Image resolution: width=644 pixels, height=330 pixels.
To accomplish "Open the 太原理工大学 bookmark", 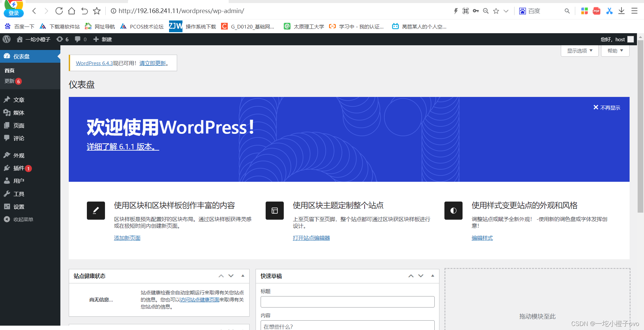I will pos(304,26).
